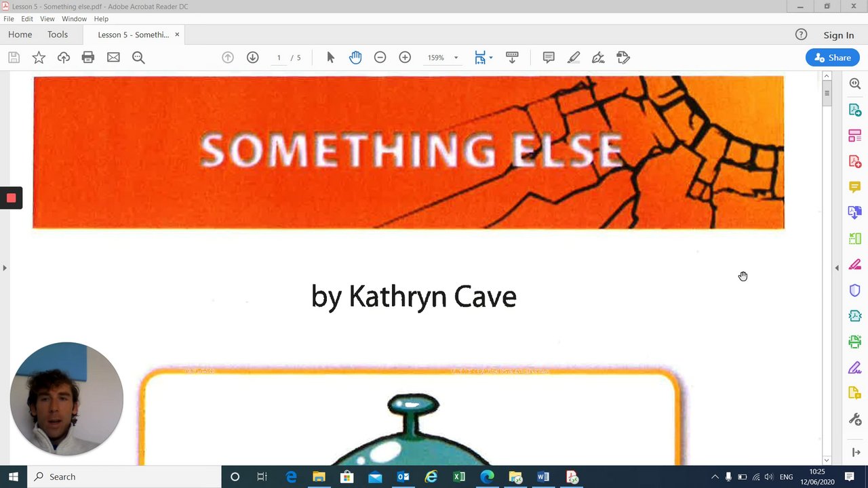The height and width of the screenshot is (488, 868).
Task: Click the upload to cloud icon
Action: point(64,58)
